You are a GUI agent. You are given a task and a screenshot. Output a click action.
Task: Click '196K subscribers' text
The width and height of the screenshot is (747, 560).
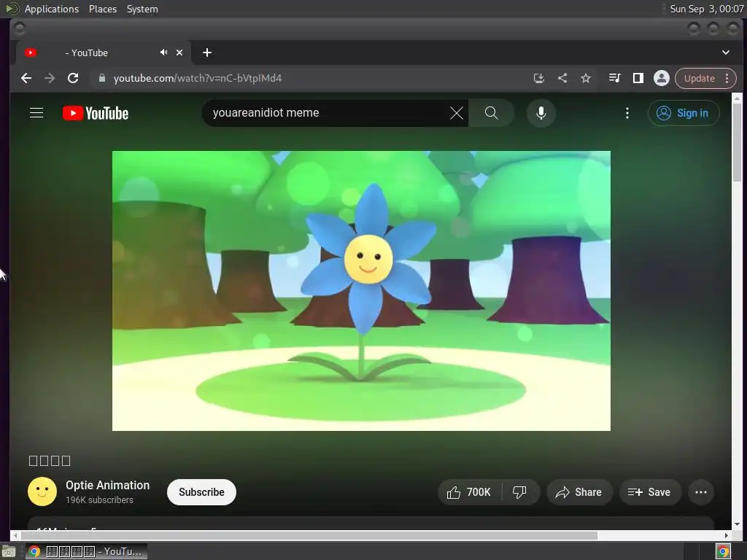99,500
